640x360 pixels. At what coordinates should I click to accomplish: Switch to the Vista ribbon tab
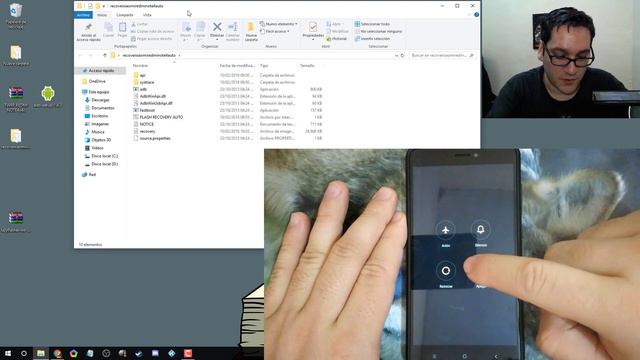(147, 15)
